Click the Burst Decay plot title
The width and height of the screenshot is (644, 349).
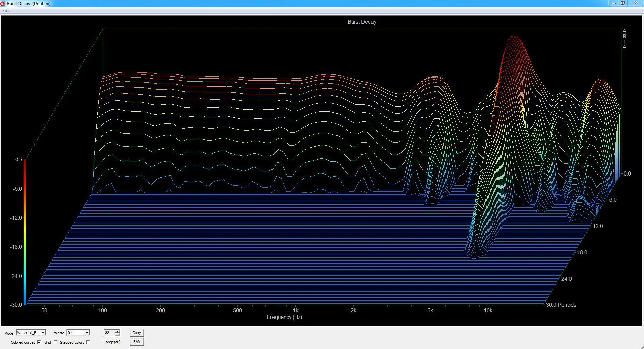pos(362,22)
